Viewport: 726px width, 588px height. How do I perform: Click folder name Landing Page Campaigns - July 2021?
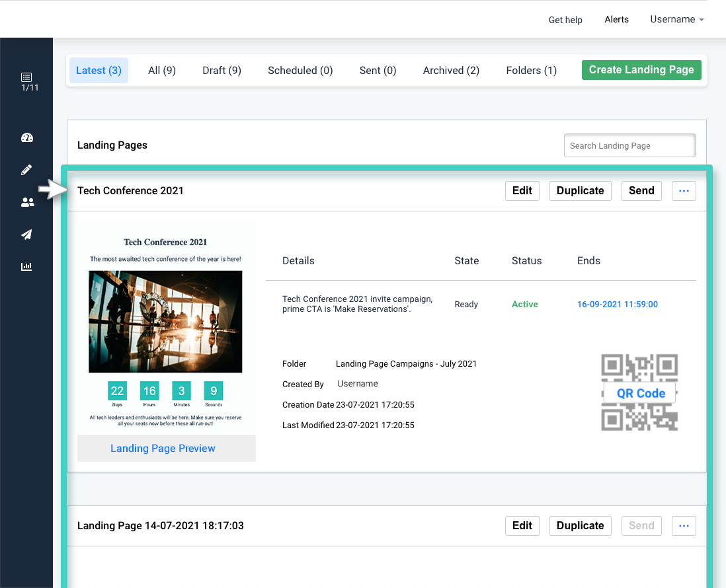(406, 364)
